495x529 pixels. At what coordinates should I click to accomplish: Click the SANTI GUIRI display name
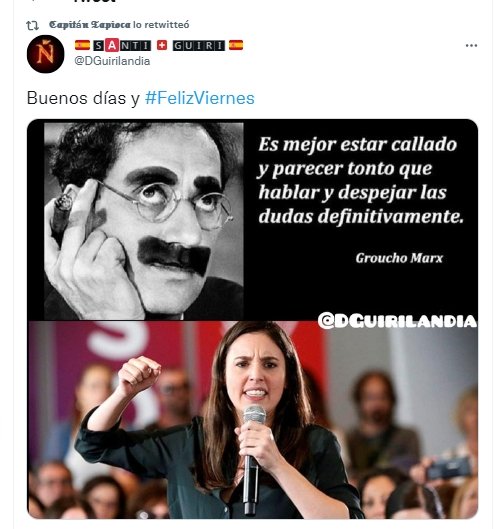coord(159,45)
